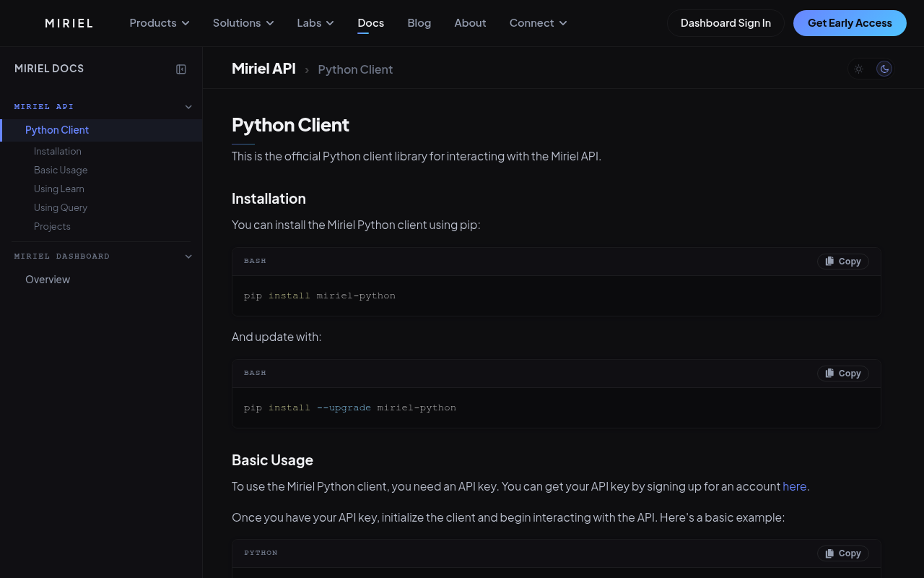Click Miriel API breadcrumb link

pos(263,69)
